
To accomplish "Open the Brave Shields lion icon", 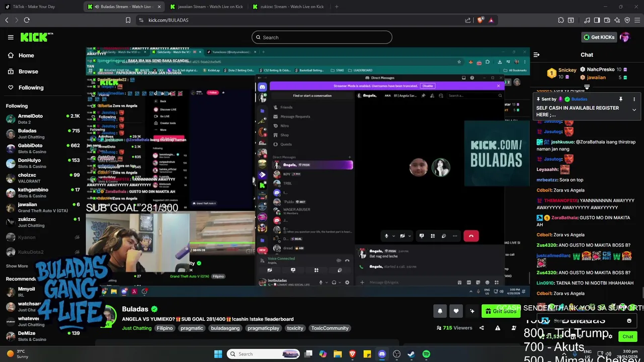I will coord(480,20).
